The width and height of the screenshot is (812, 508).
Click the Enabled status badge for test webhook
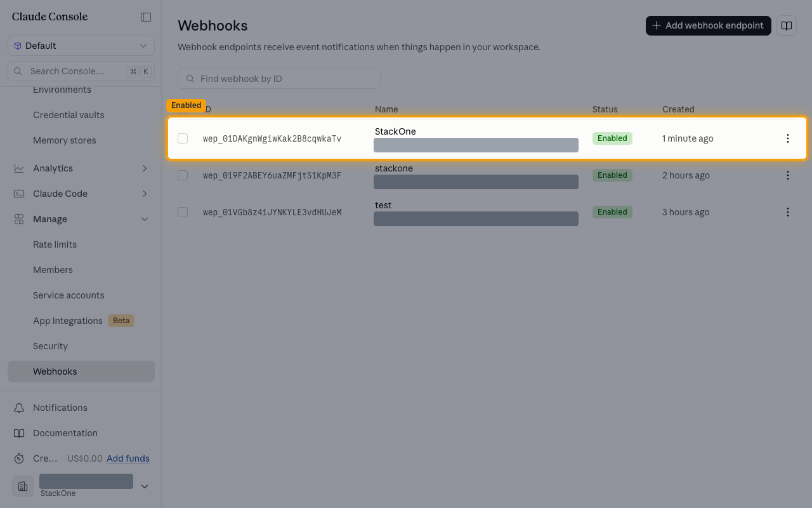[612, 212]
